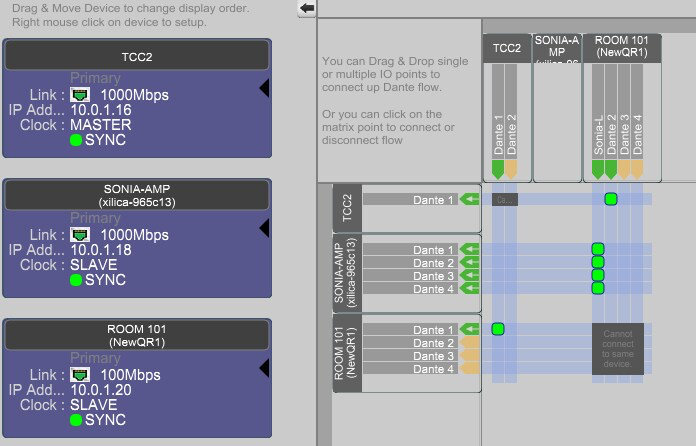Image resolution: width=696 pixels, height=446 pixels.
Task: Click SONIA-AMP receive Dante 4 green arrow
Action: tap(470, 288)
